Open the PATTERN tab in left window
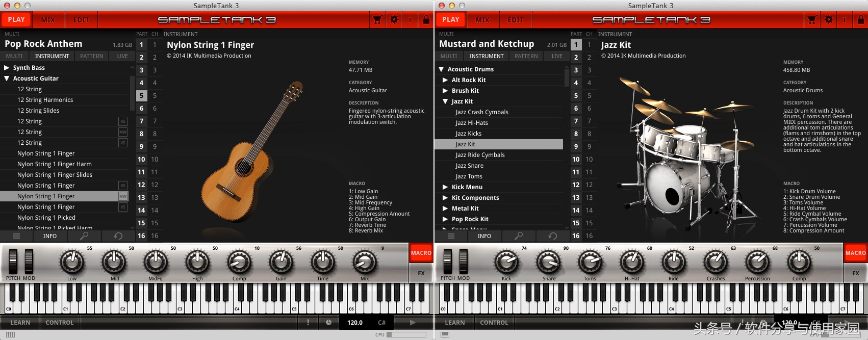The height and width of the screenshot is (340, 868). click(92, 56)
